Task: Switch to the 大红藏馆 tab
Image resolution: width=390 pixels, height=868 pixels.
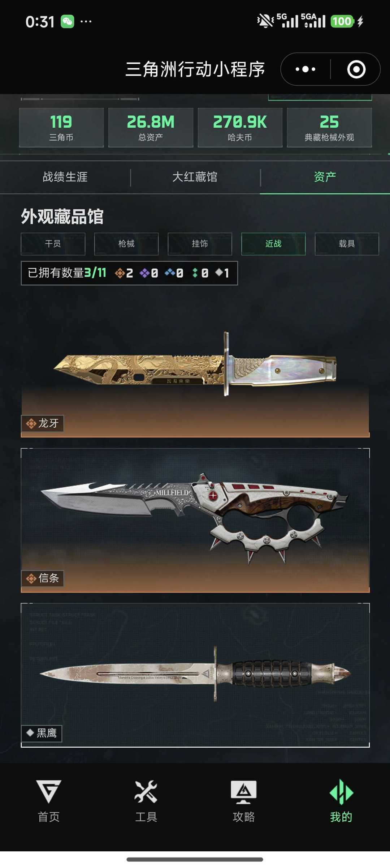Action: pos(195,177)
